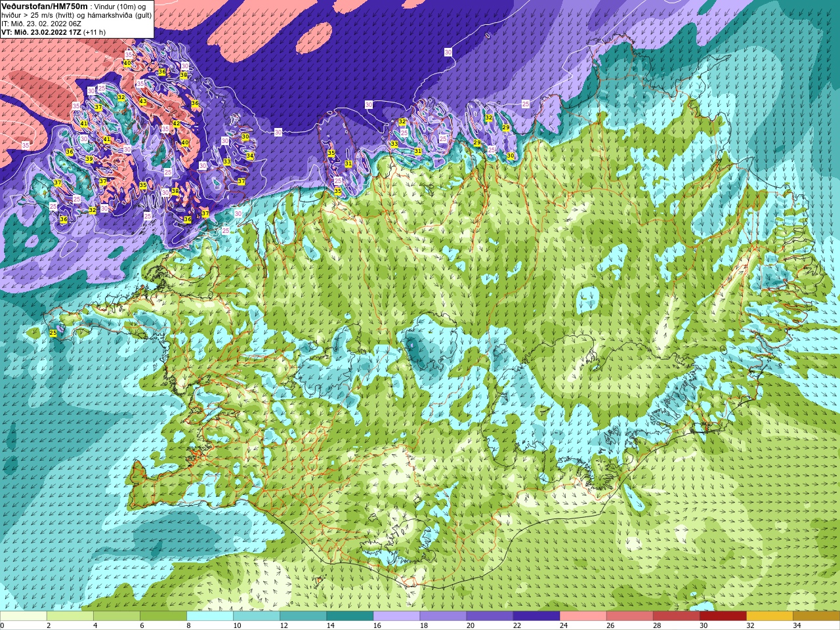Click the legend tick label '8'

(188, 625)
